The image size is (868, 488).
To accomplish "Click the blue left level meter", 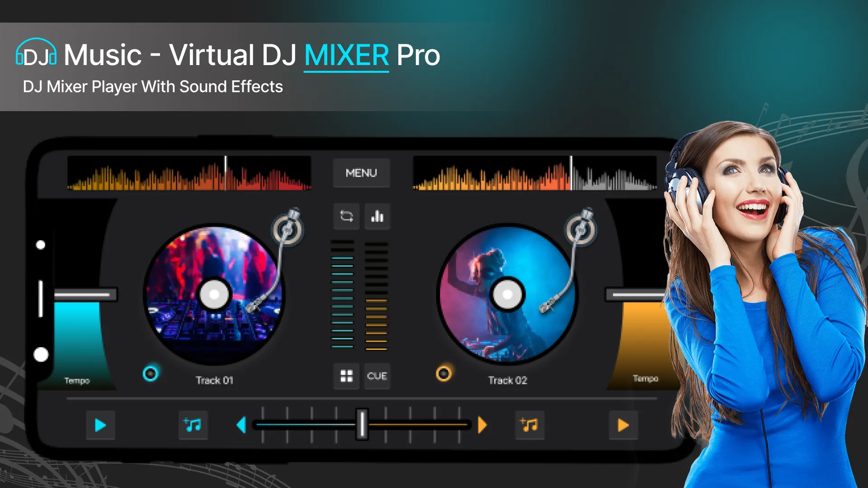I will tap(342, 295).
